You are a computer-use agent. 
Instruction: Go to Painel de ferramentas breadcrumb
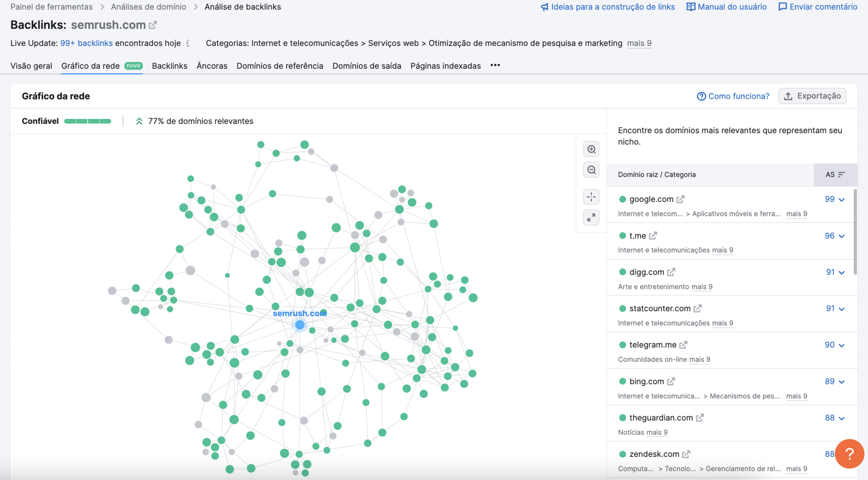tap(52, 7)
